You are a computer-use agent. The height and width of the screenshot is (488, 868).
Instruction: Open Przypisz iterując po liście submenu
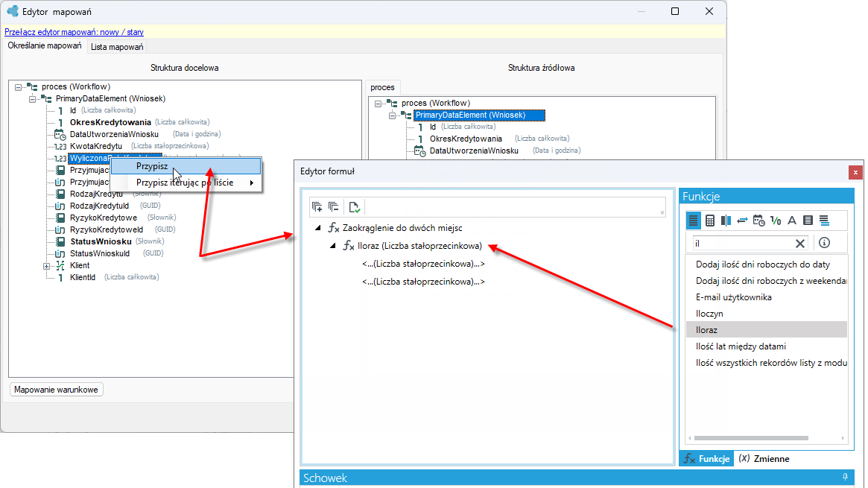tap(186, 183)
